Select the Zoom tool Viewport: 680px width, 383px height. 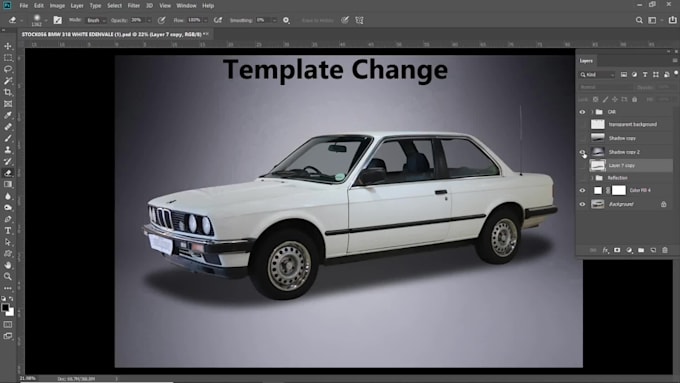(8, 276)
